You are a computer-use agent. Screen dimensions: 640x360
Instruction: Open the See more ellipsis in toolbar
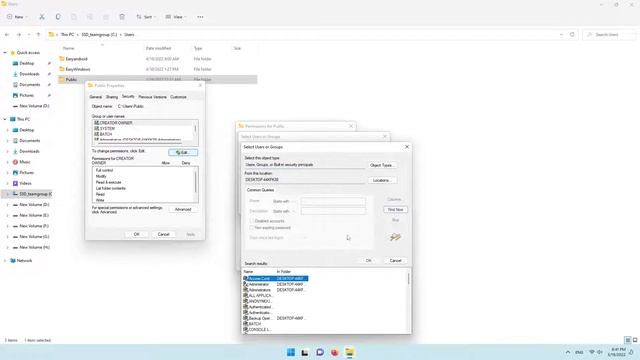[x=200, y=17]
